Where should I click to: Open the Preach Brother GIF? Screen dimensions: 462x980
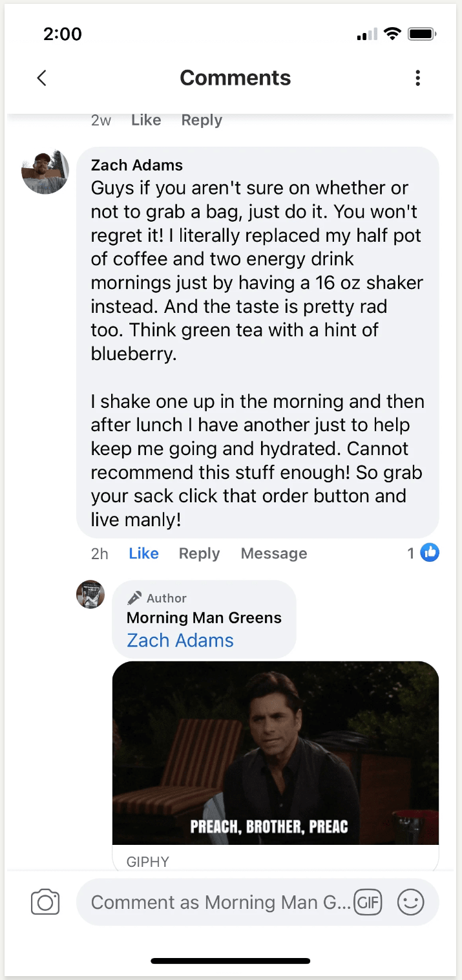[275, 752]
